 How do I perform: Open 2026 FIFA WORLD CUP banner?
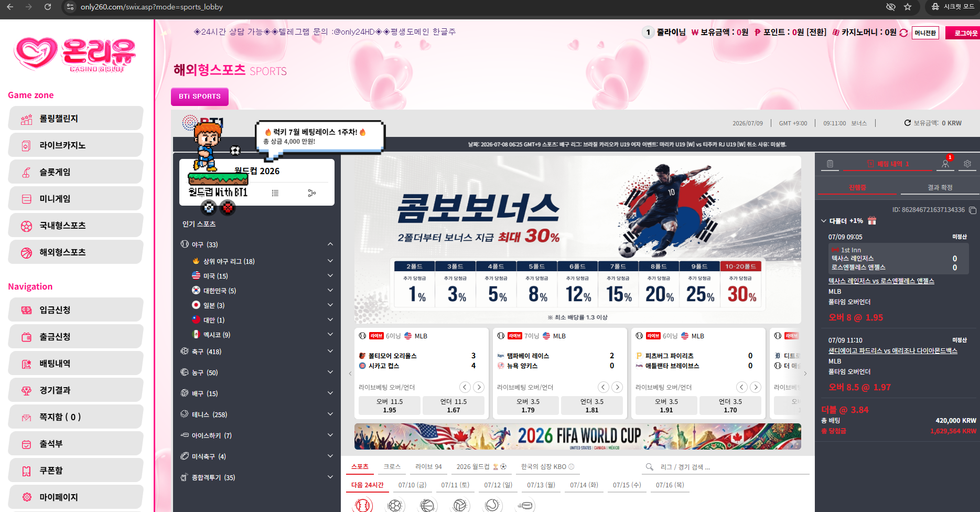tap(578, 436)
